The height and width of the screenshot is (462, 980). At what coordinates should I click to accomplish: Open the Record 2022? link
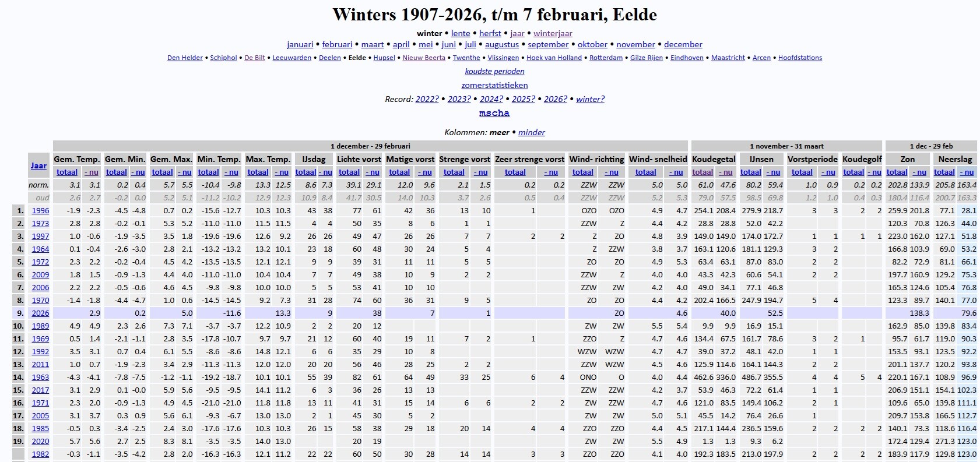(427, 99)
